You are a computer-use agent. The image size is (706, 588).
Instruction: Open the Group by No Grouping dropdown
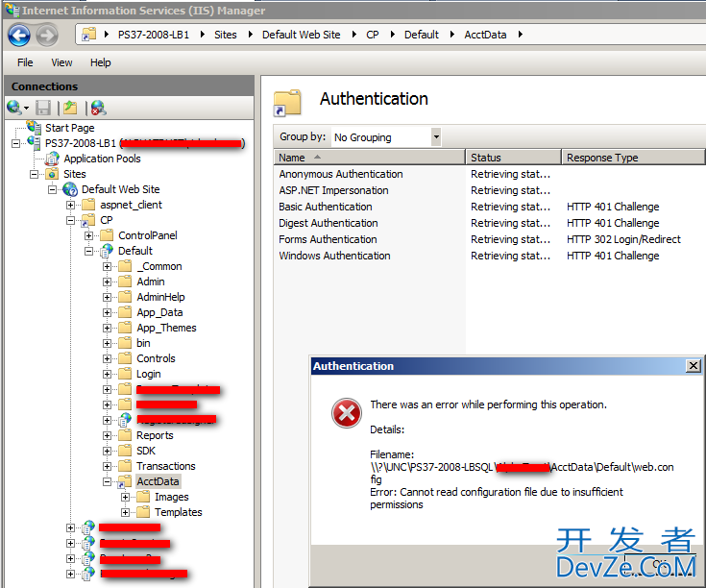(436, 136)
